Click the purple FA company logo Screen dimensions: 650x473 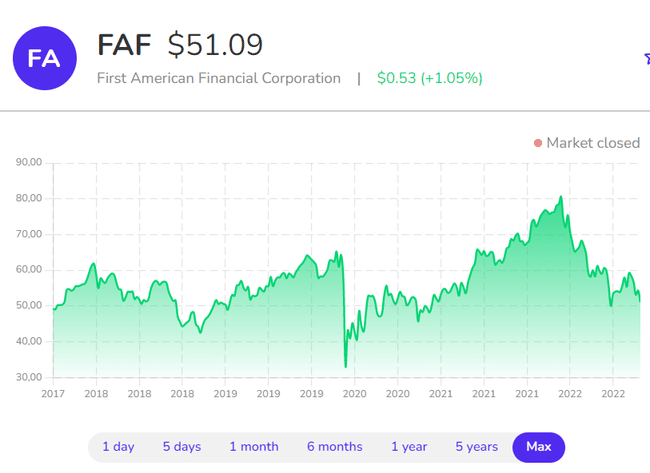click(43, 59)
